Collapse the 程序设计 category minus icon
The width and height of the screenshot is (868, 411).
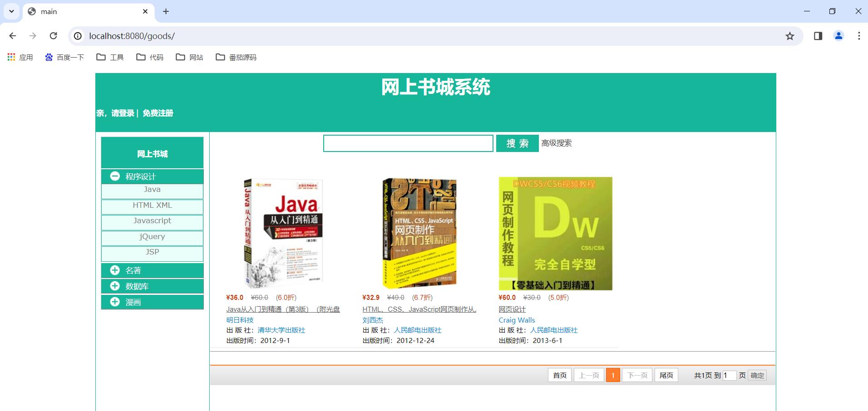click(x=115, y=176)
